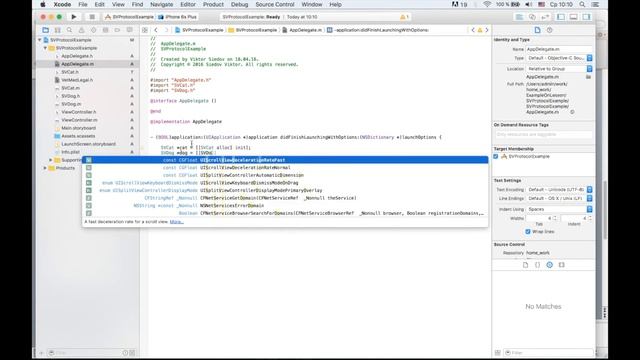Choose file location folder icon

(589, 77)
